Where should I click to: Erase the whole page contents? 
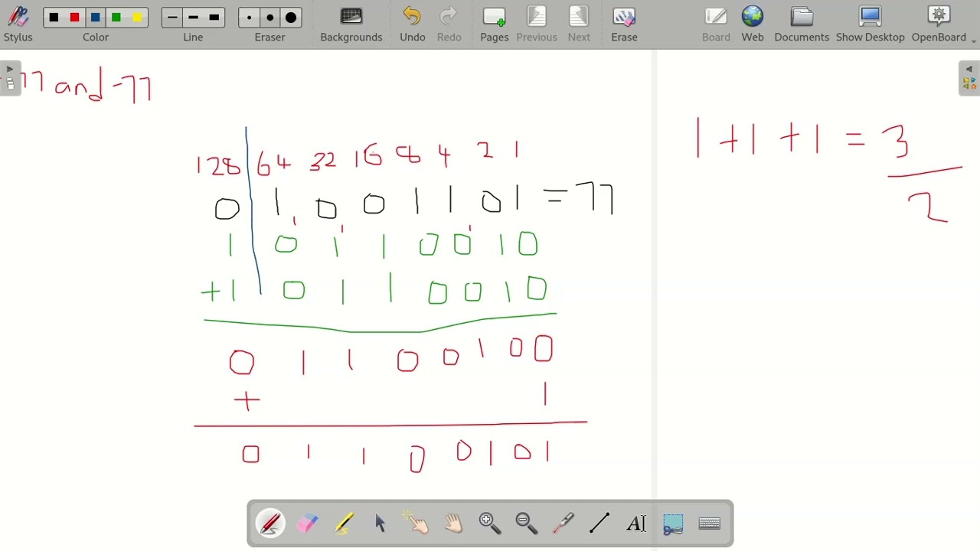click(624, 24)
